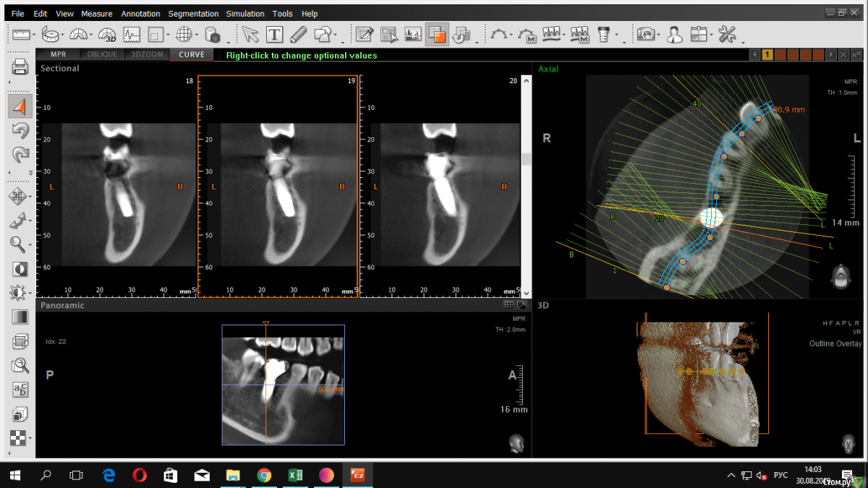Open the camera capture dropdown arrow
The image size is (868, 488).
pos(659,35)
